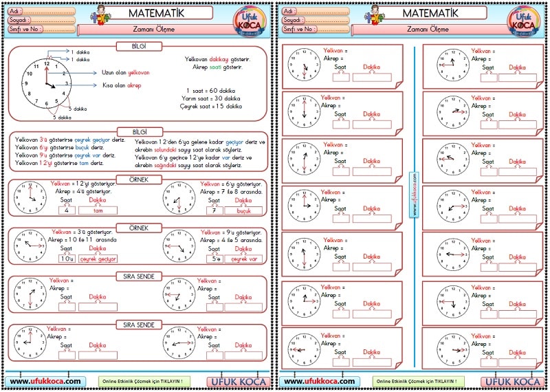This screenshot has width=550, height=392.
Task: Click the large labeled clock in the first BİLGİ box
Action: coord(46,83)
